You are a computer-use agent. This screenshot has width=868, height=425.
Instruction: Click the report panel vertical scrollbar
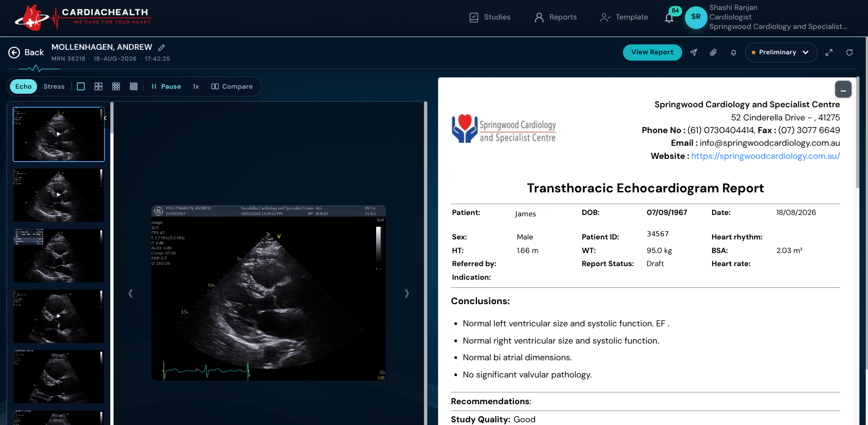pos(858,134)
